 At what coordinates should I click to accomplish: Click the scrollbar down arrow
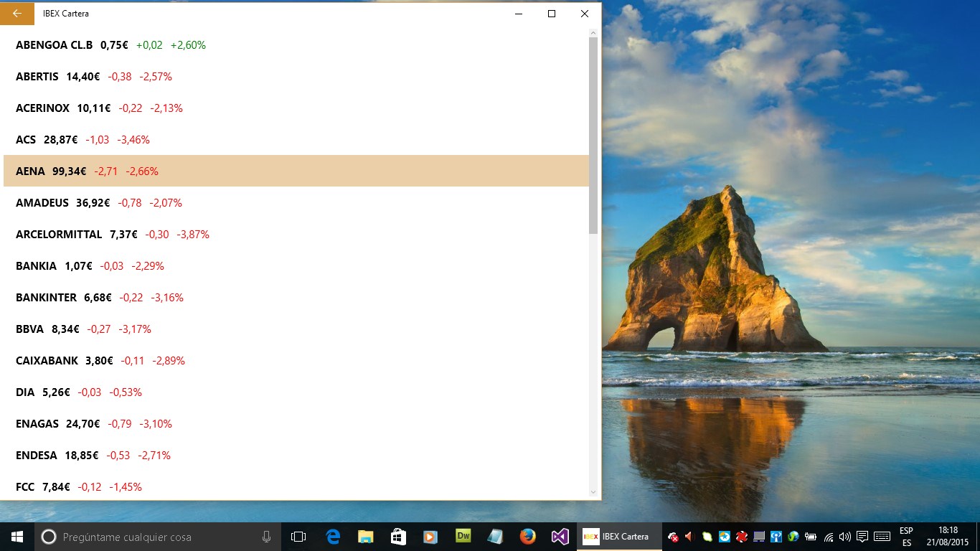pos(593,491)
